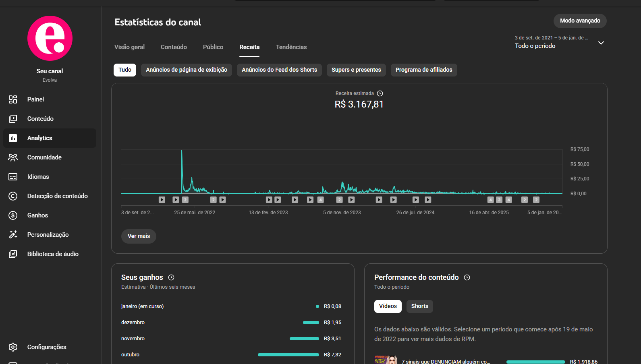
Task: Click the Configurações gear icon
Action: [13, 347]
